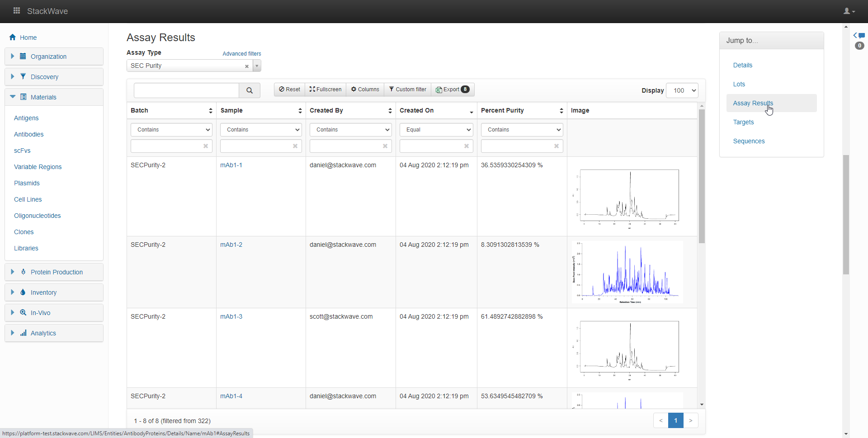This screenshot has height=438, width=868.
Task: Toggle sort order on Created On column
Action: click(471, 111)
